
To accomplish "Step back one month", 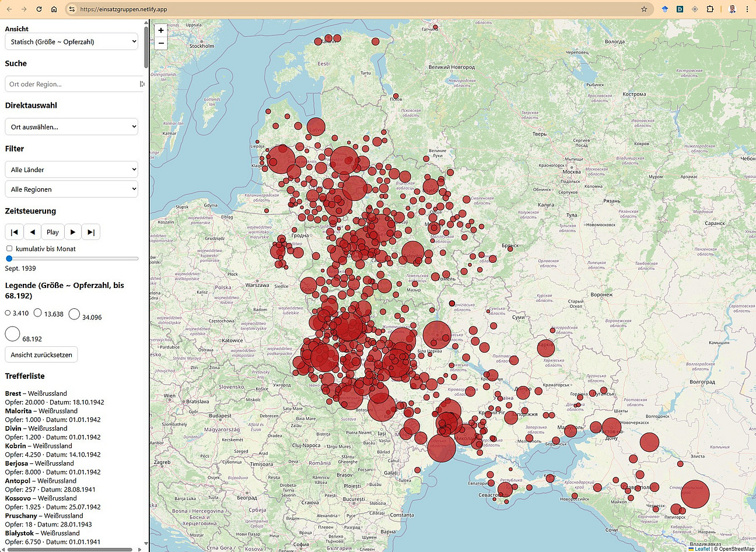I will click(33, 232).
